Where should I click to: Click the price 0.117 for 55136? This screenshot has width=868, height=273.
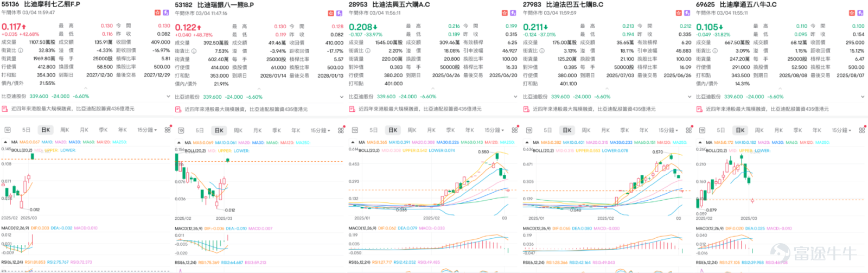pos(11,26)
